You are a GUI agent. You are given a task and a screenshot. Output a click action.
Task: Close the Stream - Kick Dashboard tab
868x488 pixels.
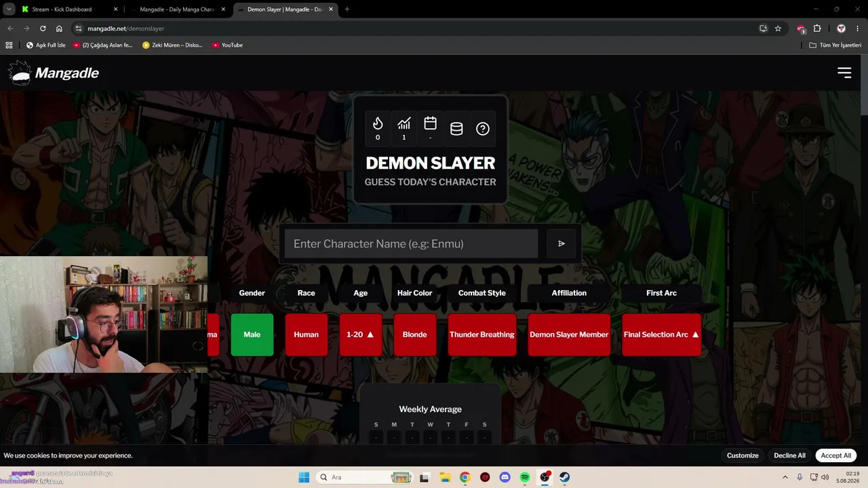point(115,9)
